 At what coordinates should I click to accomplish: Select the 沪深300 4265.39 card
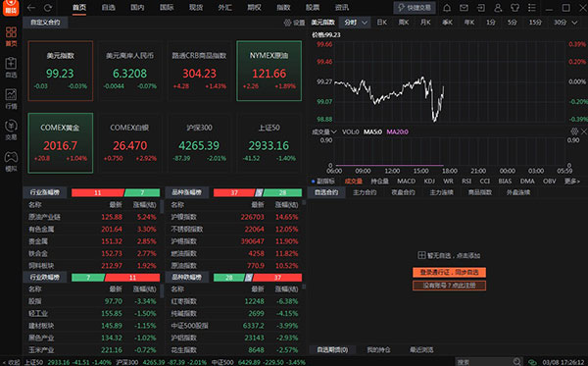(x=199, y=143)
